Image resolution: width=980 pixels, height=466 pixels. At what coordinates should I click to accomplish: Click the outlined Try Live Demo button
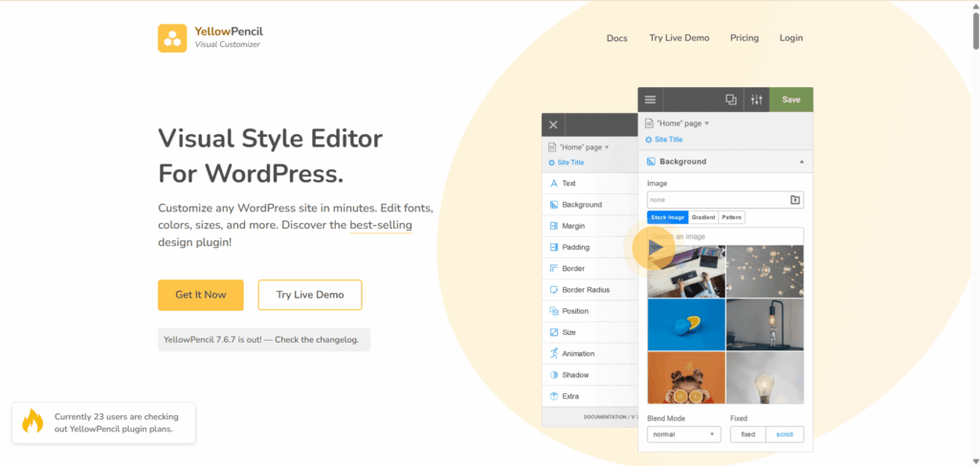click(310, 295)
